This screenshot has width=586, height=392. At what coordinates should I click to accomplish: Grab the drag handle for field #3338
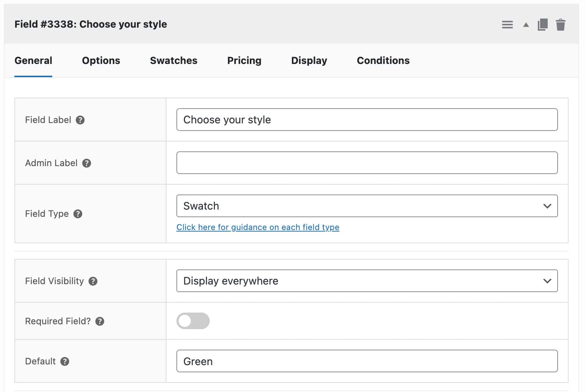tap(507, 24)
